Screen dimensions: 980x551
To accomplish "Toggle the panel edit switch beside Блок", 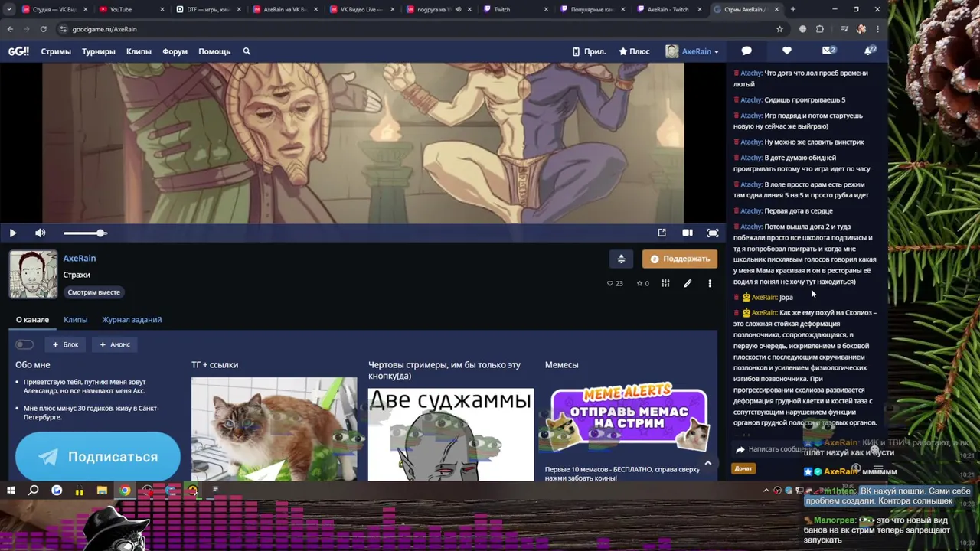I will (x=24, y=344).
